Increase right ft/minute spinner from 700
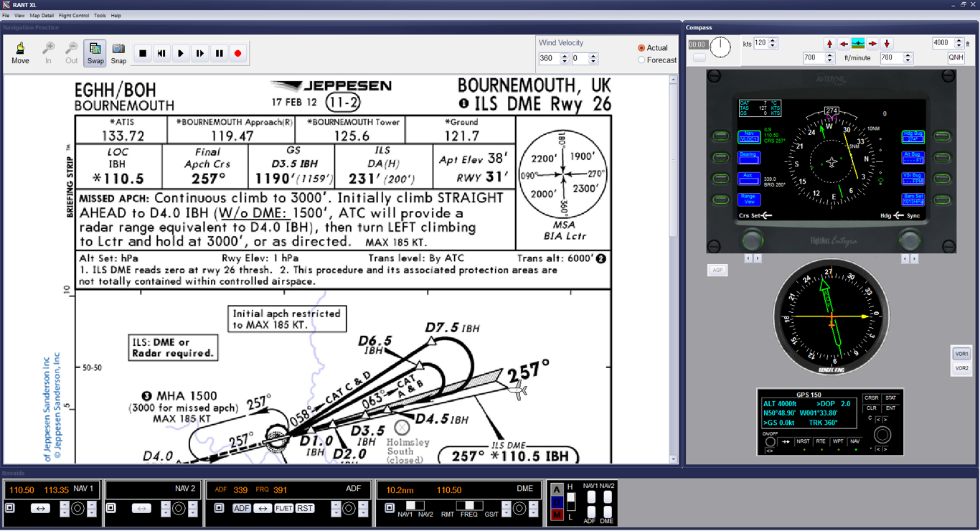The image size is (980, 531). [x=908, y=55]
